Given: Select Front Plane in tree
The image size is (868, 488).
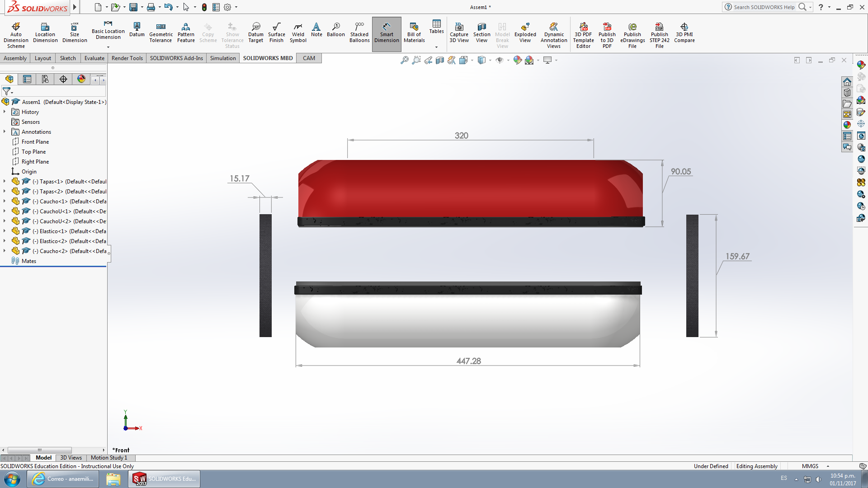Looking at the screenshot, I should (35, 142).
